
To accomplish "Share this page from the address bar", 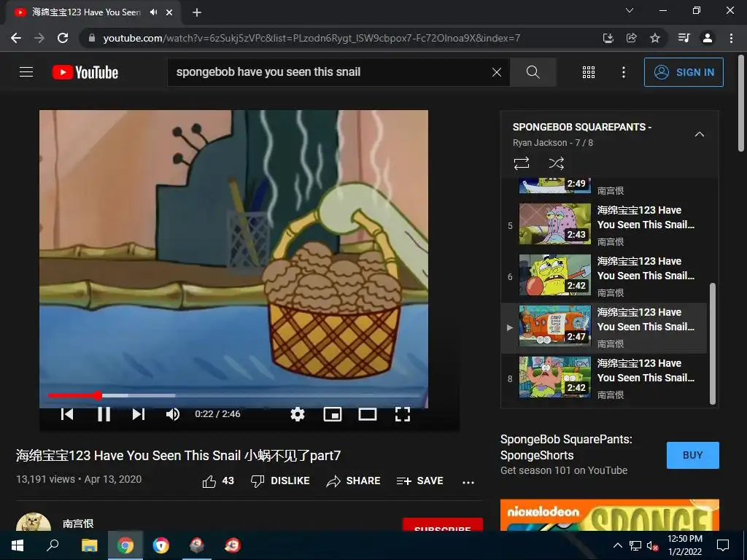I will pos(631,38).
